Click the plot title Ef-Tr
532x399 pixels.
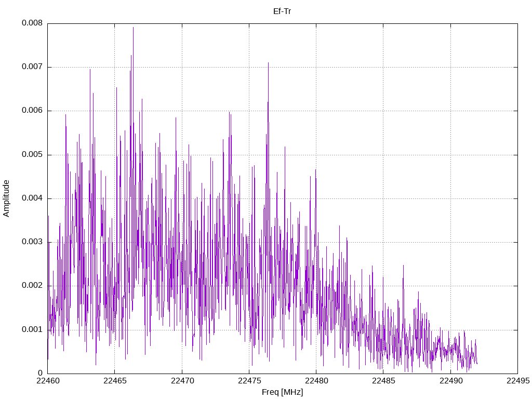tap(282, 11)
